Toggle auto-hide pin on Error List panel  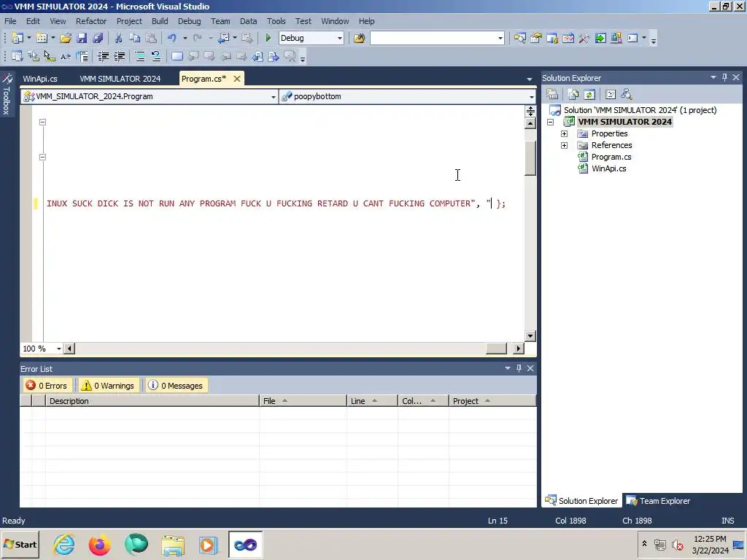[519, 368]
